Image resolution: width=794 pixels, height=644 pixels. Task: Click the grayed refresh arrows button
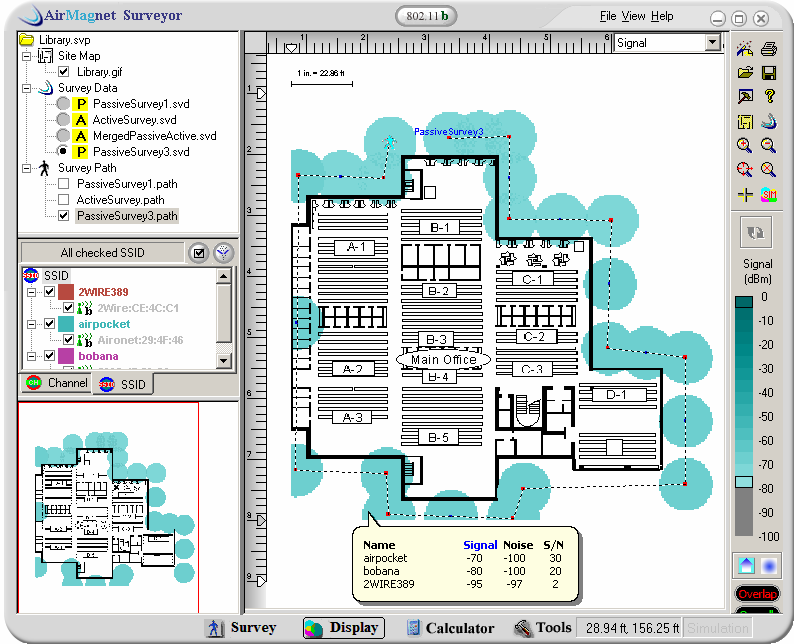pos(756,232)
